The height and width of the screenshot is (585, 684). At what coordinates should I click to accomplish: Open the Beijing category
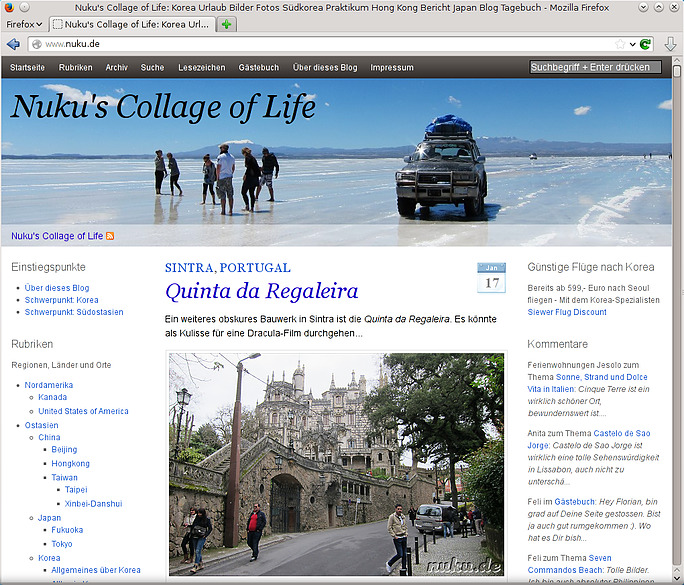click(64, 450)
